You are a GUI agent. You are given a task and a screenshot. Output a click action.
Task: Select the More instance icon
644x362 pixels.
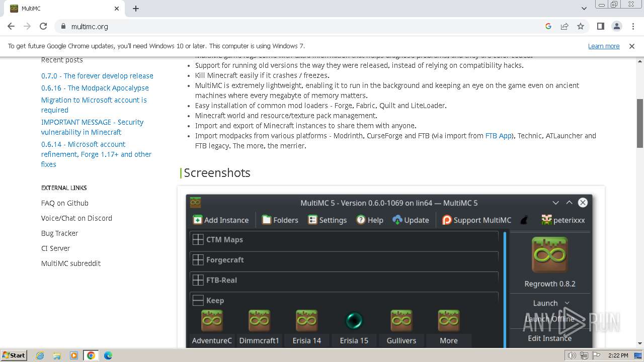448,320
